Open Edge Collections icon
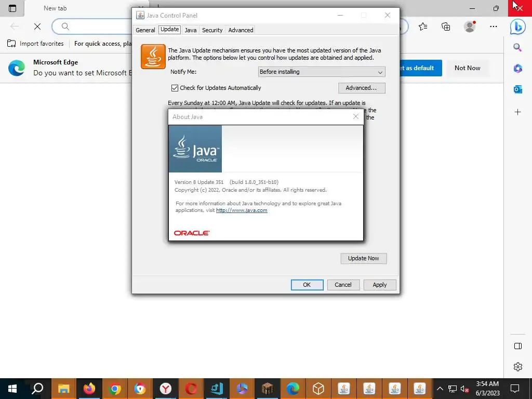The height and width of the screenshot is (399, 532). point(446,26)
